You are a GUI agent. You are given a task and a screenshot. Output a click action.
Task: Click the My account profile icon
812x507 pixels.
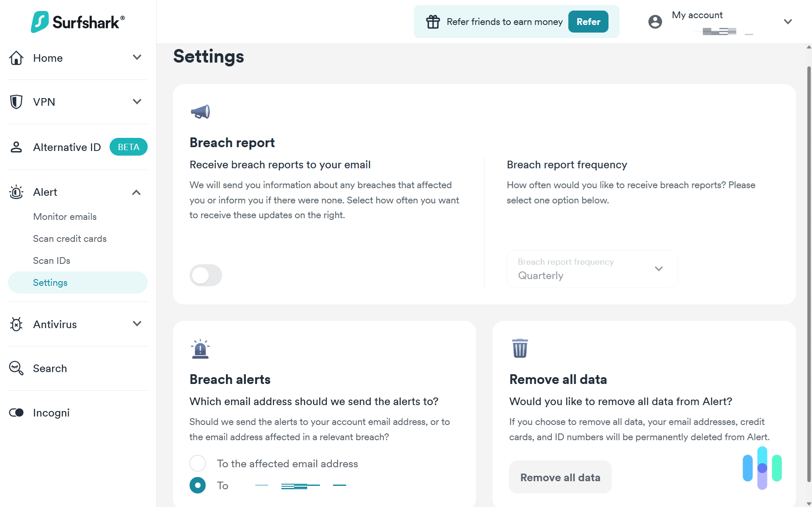tap(655, 22)
